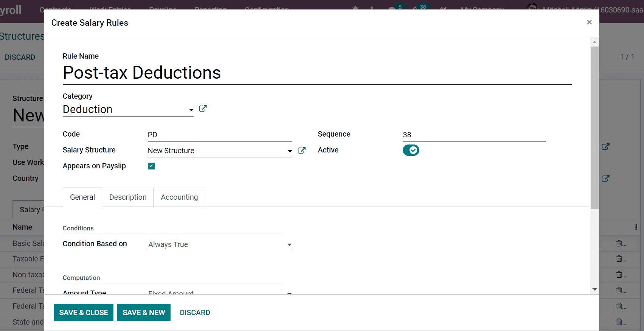Screen dimensions: 644x331
Task: Click the Rule Name input field
Action: 317,73
